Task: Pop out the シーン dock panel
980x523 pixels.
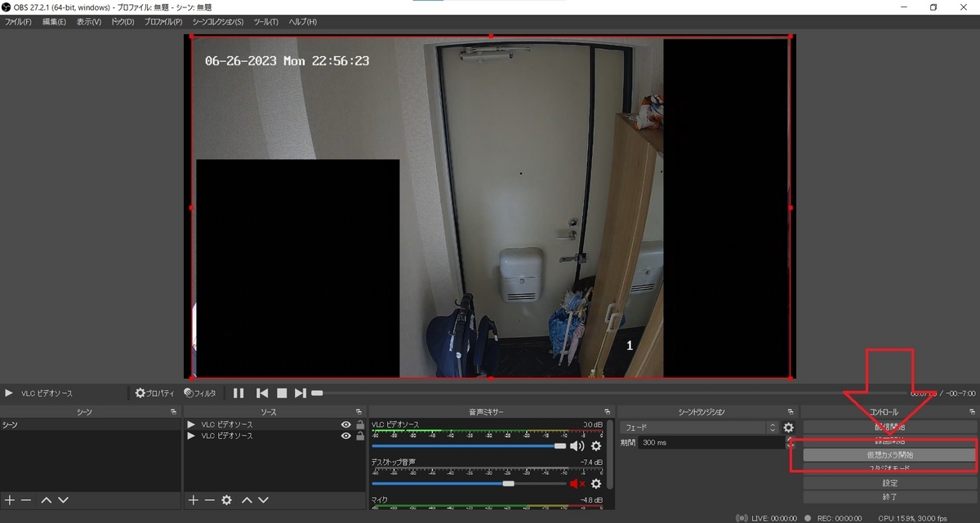Action: 173,412
